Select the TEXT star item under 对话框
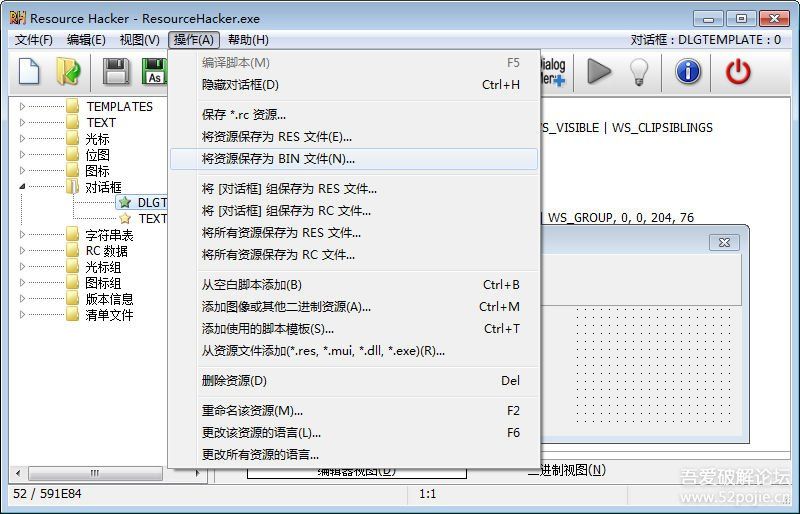800x514 pixels. point(143,219)
